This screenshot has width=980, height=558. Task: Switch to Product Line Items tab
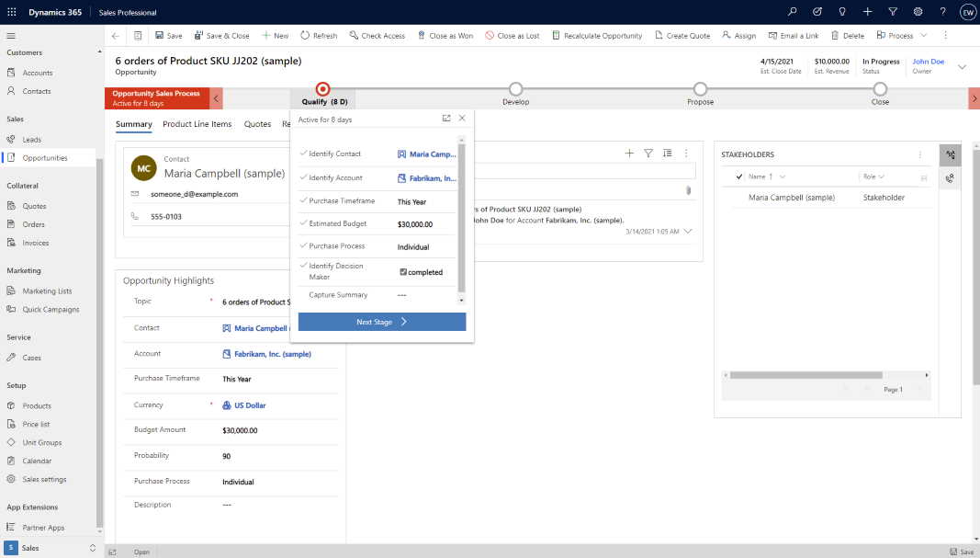pyautogui.click(x=197, y=124)
